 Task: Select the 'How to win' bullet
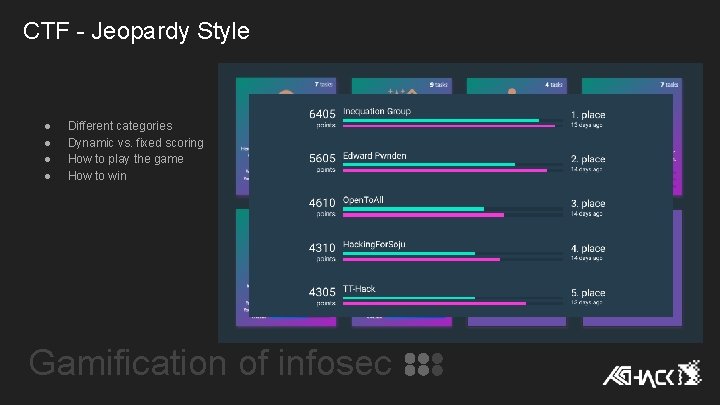pos(97,176)
